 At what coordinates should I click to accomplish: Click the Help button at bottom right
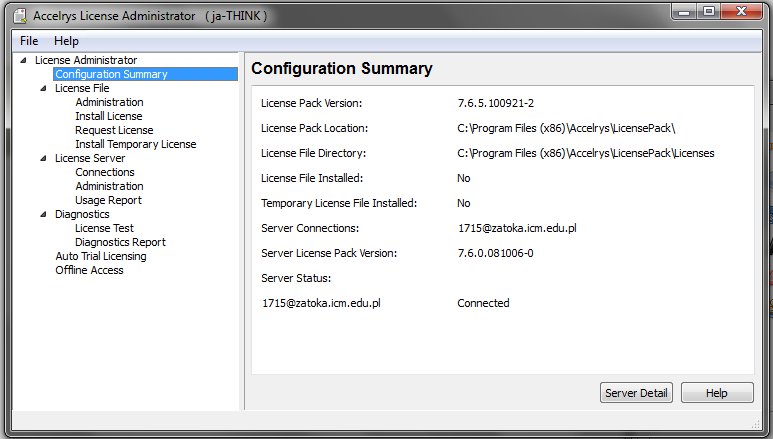pos(716,393)
